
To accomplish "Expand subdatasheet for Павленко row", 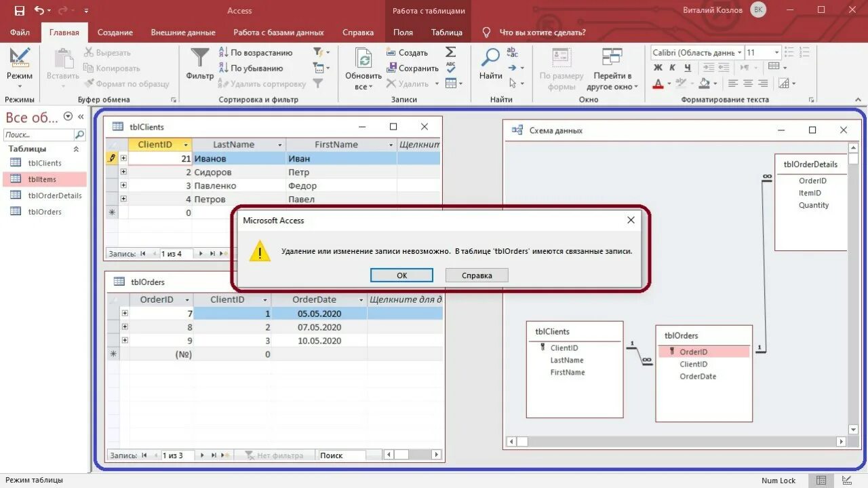I will pyautogui.click(x=123, y=185).
